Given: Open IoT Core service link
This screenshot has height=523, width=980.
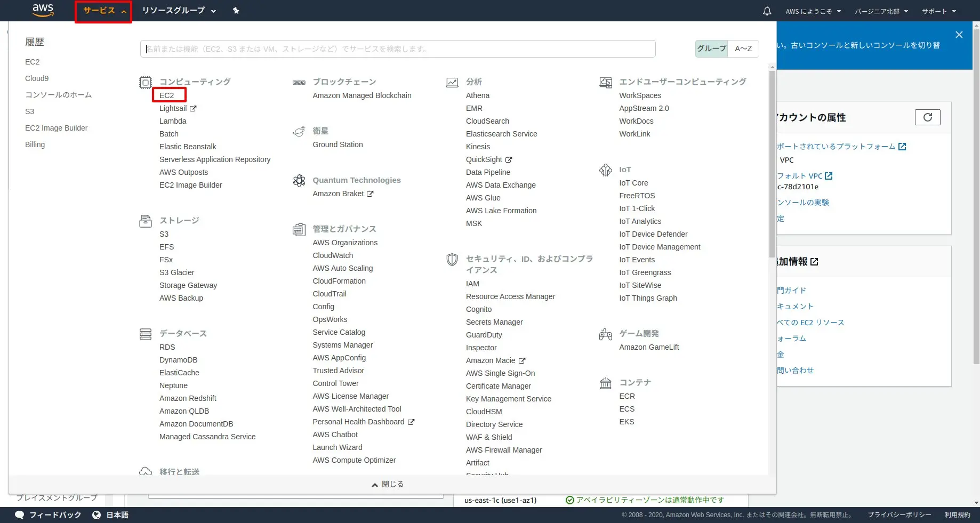Looking at the screenshot, I should [633, 183].
